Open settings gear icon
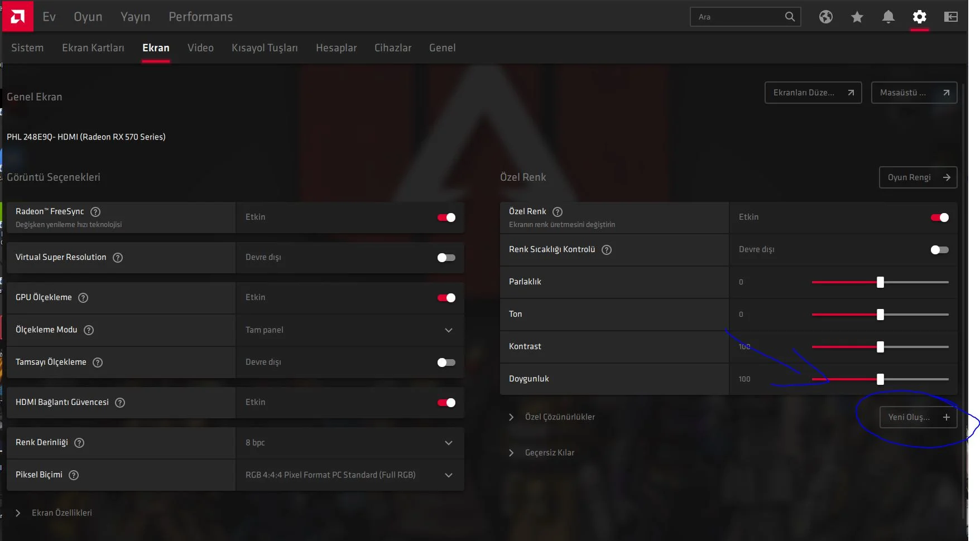The image size is (980, 541). 919,17
